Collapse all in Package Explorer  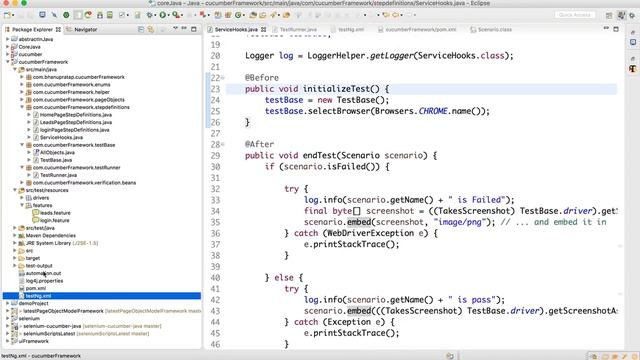141,29
